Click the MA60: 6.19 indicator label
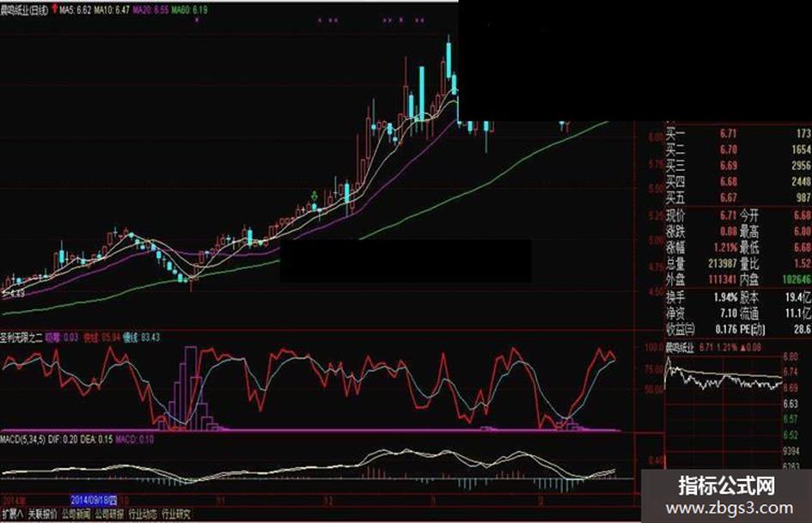 tap(190, 9)
